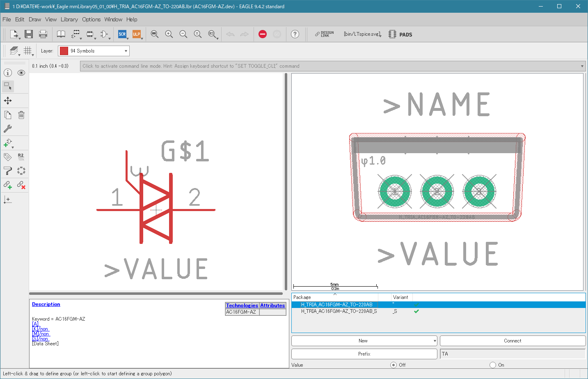Run a user program with ULP icon

(137, 34)
